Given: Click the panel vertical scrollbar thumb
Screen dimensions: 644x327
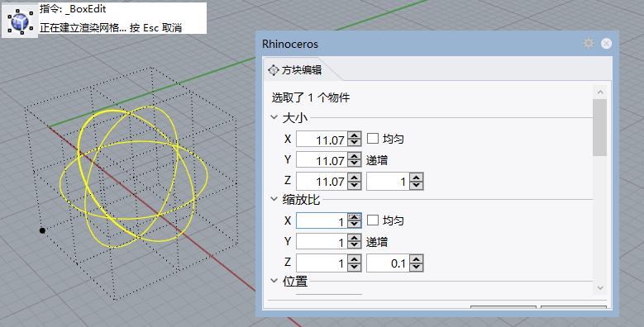Looking at the screenshot, I should tap(600, 128).
